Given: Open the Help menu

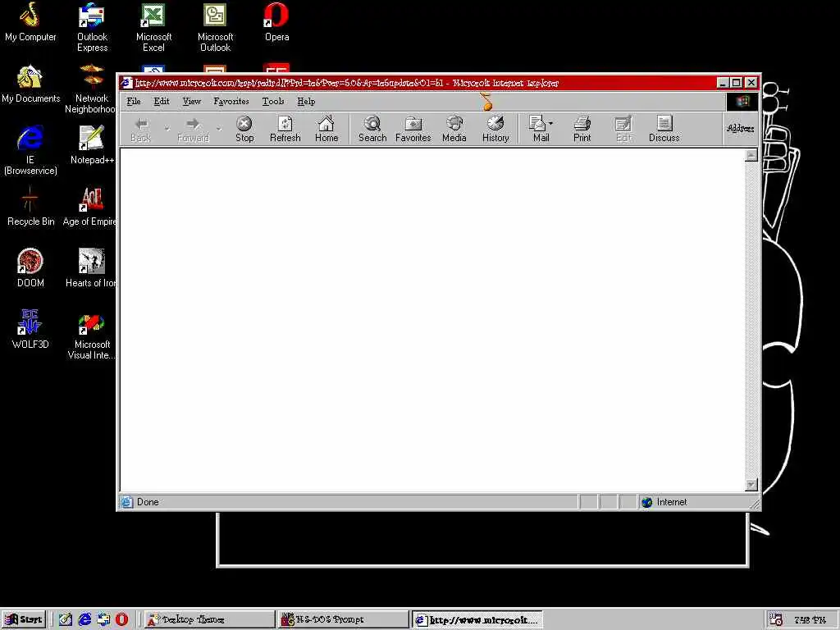Looking at the screenshot, I should (306, 101).
